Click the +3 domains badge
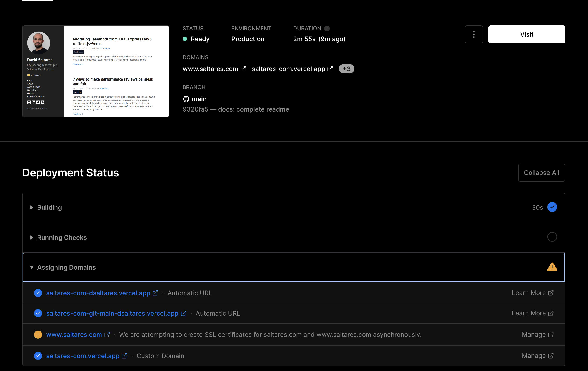Viewport: 588px width, 371px height. [x=346, y=69]
